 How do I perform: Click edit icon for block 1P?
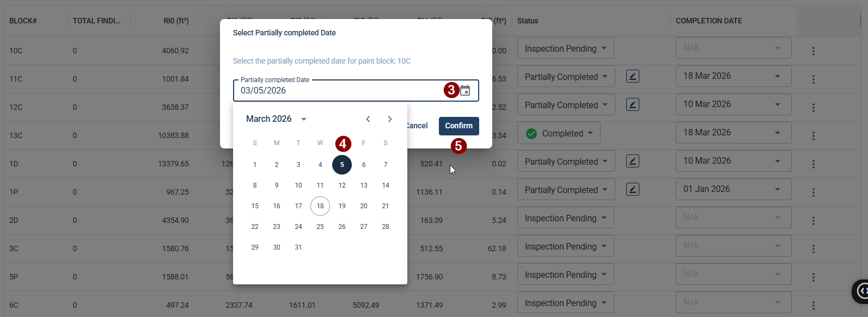632,190
